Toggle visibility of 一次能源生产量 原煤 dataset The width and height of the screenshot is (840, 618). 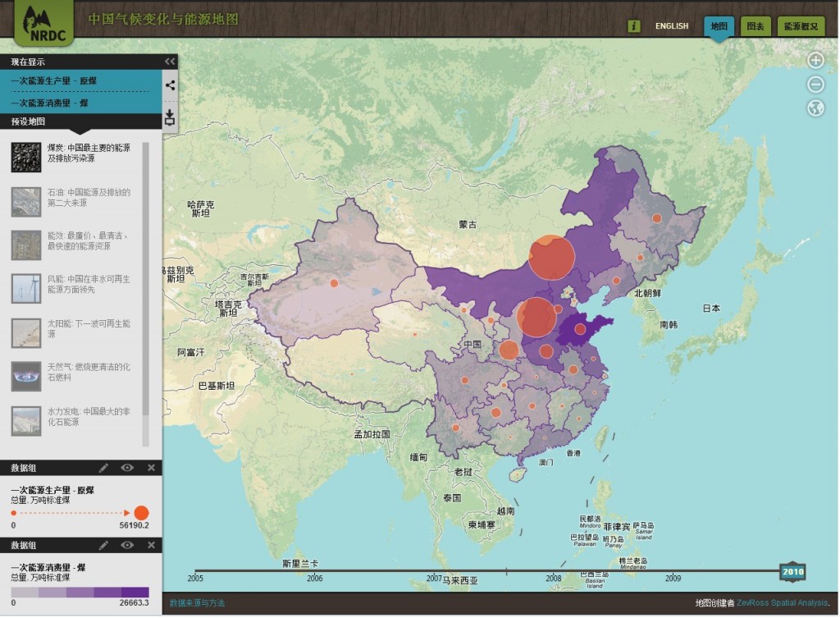127,468
